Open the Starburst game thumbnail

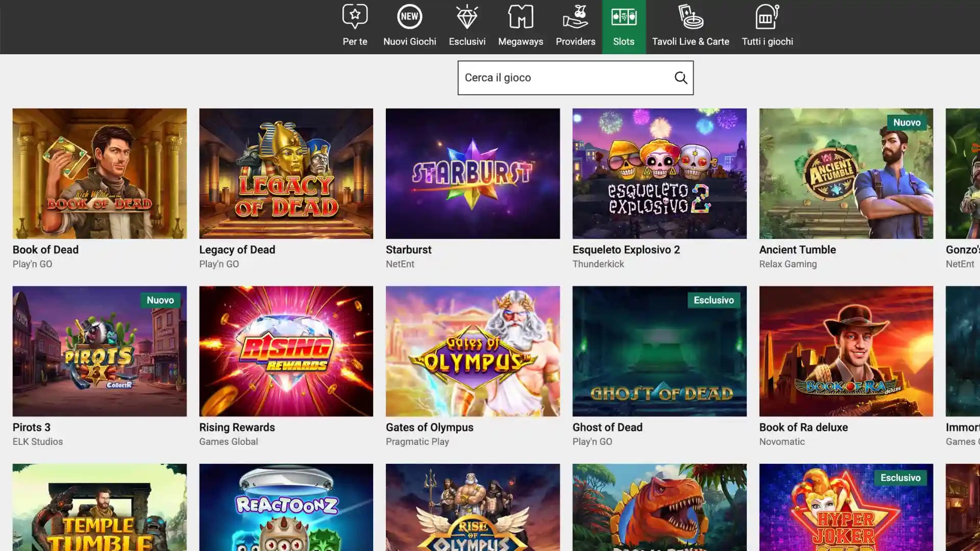[x=472, y=173]
